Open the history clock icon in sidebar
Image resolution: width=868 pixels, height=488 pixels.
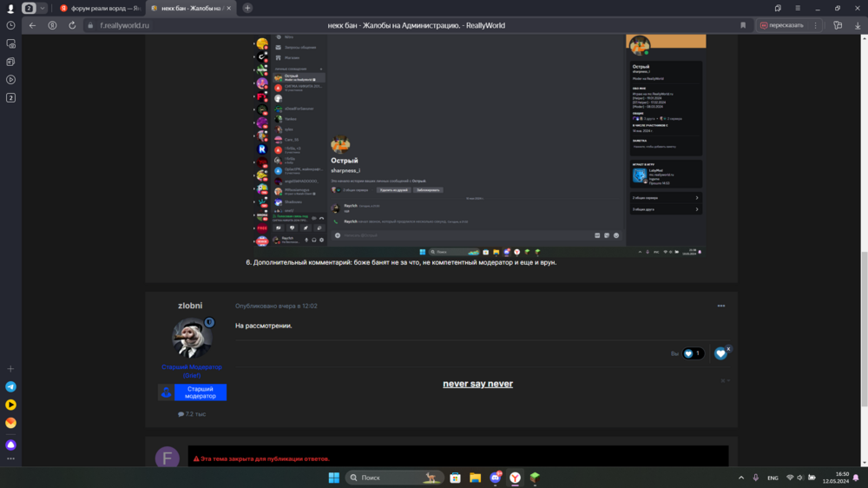10,25
